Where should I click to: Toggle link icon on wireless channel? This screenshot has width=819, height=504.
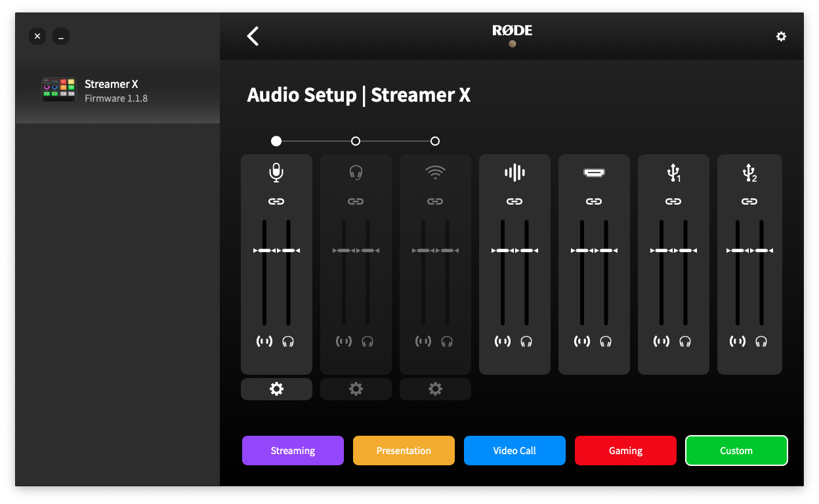435,201
